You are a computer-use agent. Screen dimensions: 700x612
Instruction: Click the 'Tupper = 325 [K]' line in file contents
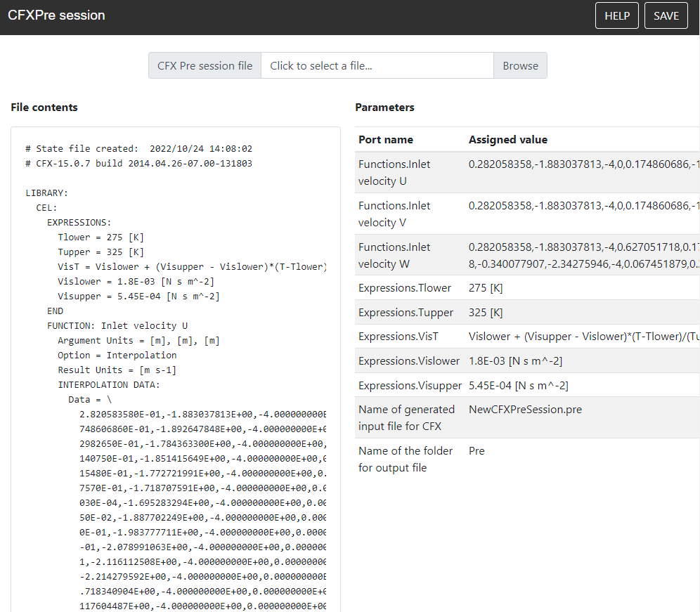point(101,252)
